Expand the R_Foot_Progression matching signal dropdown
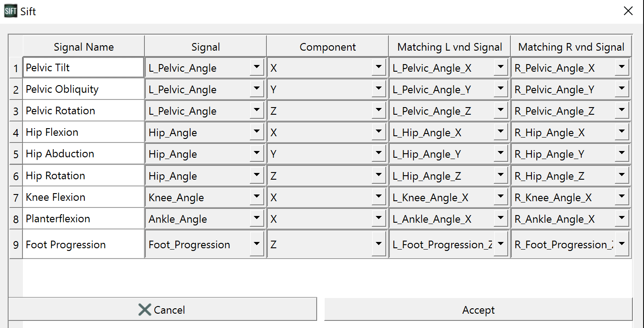The width and height of the screenshot is (644, 328). click(622, 244)
